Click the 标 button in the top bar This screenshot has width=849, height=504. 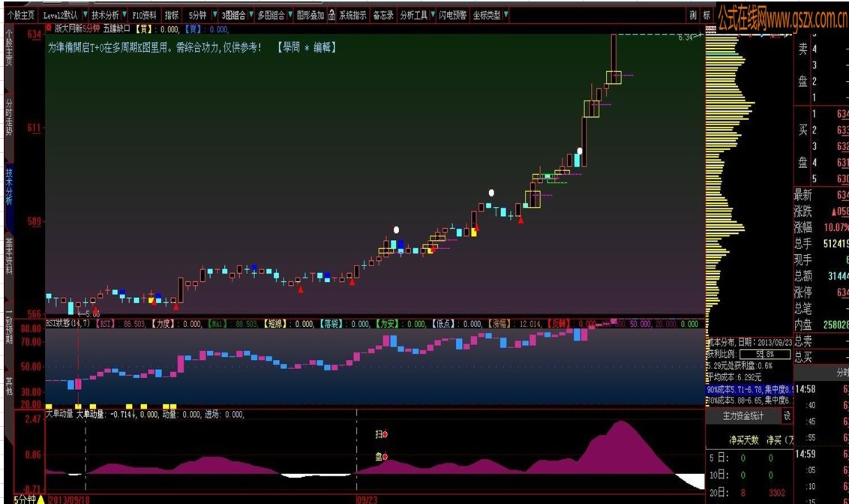(706, 15)
